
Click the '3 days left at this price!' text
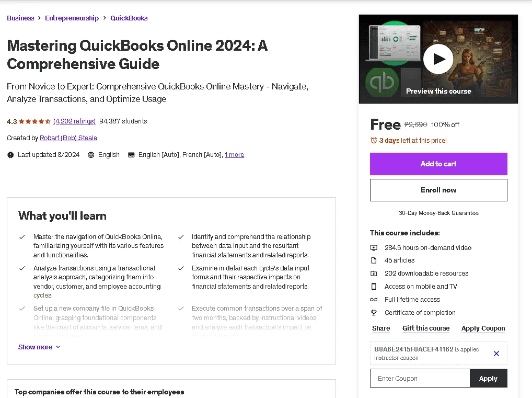(x=413, y=141)
